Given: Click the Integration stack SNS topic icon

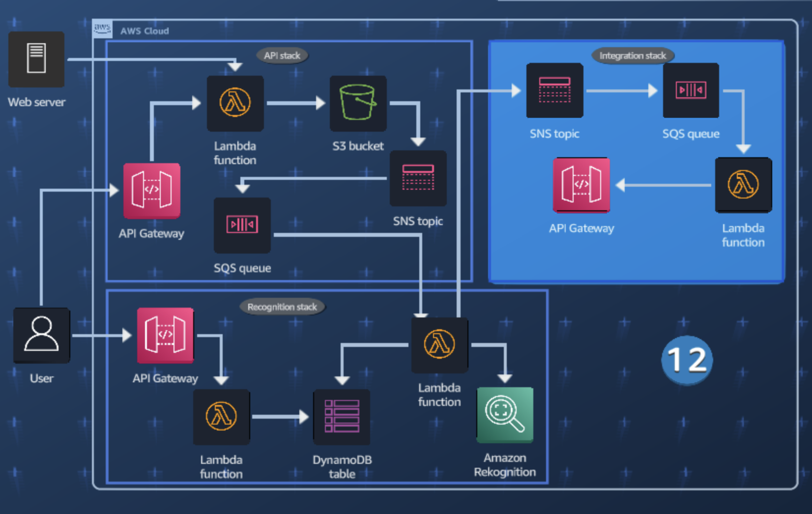Looking at the screenshot, I should [555, 90].
